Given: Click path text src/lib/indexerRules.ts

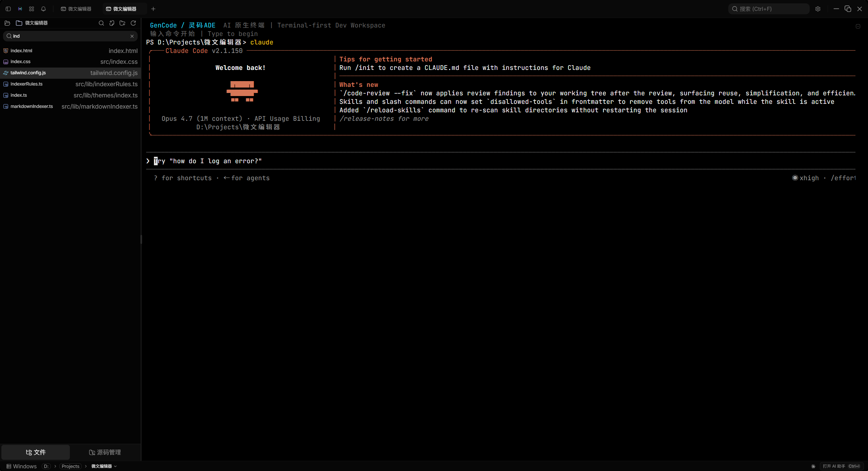Looking at the screenshot, I should [x=106, y=84].
